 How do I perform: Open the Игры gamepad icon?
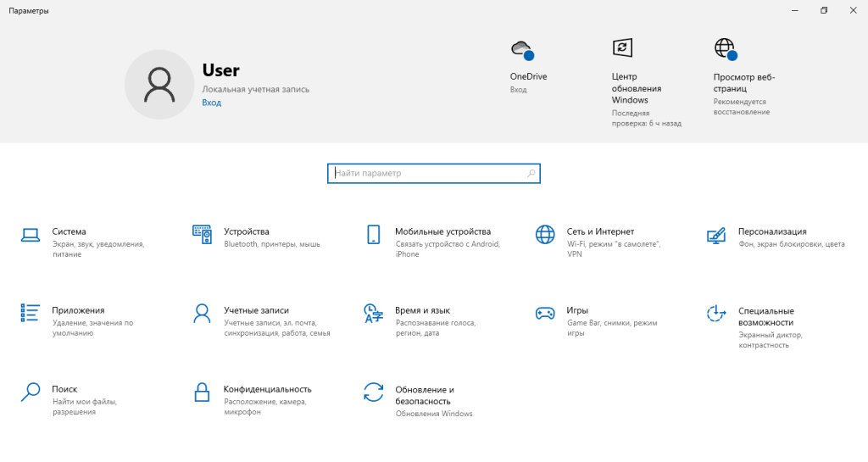(544, 314)
